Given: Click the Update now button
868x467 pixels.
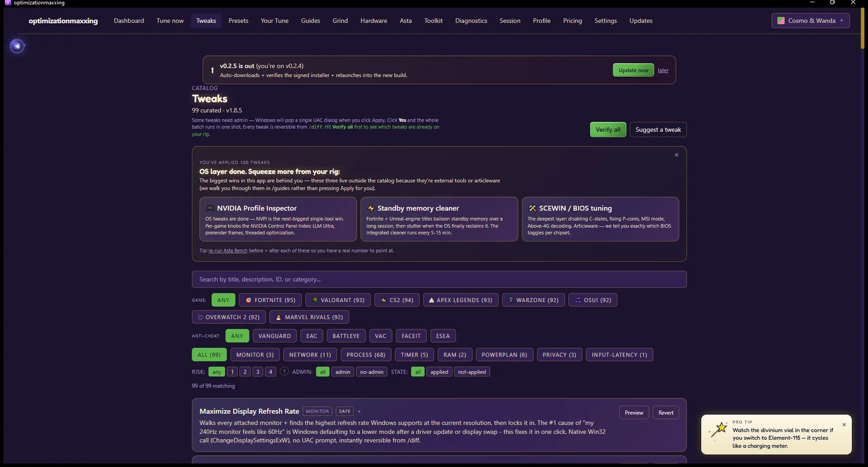Looking at the screenshot, I should (633, 70).
